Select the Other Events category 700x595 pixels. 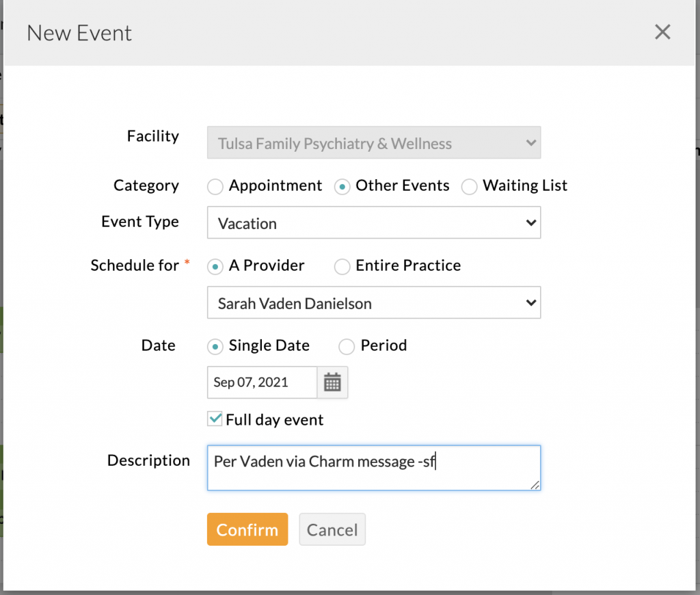pos(342,186)
